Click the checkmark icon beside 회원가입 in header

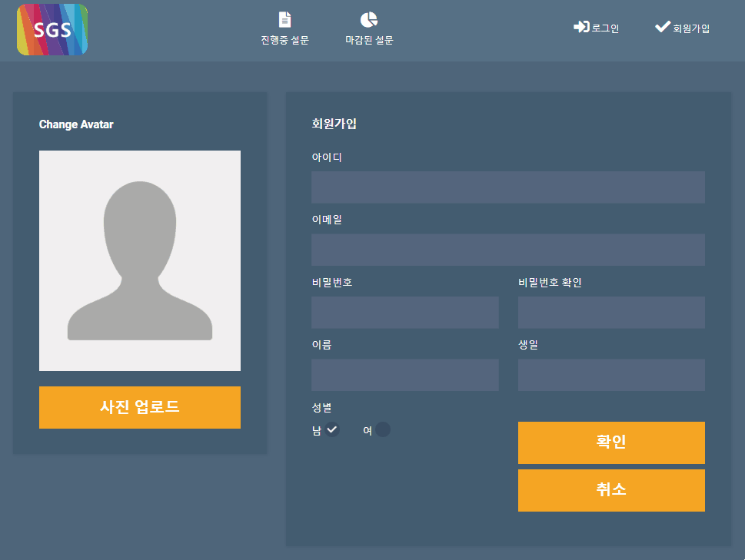point(662,27)
